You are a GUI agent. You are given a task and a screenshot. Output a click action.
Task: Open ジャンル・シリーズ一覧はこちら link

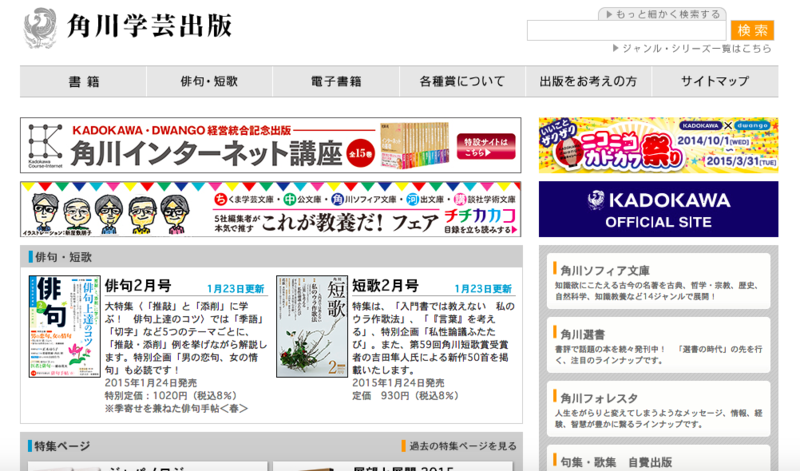pyautogui.click(x=692, y=48)
